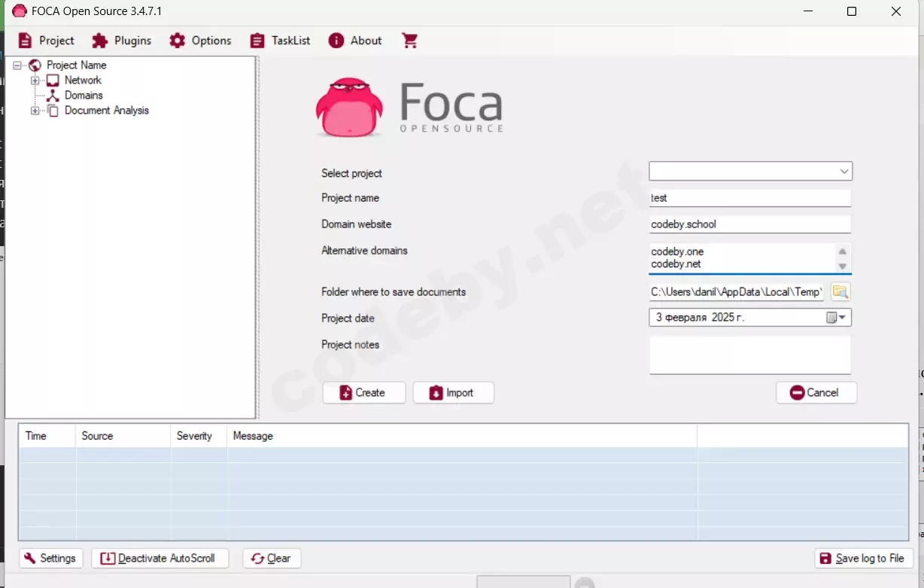Click the Create button
This screenshot has height=588, width=924.
364,393
